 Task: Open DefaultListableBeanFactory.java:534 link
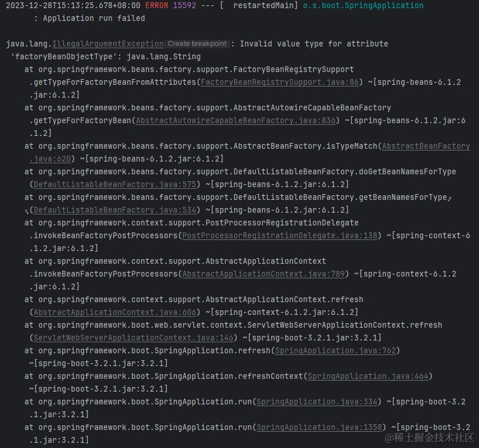[115, 210]
